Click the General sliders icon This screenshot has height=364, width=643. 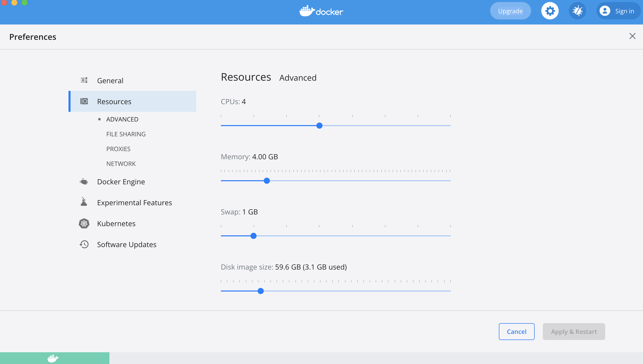84,80
